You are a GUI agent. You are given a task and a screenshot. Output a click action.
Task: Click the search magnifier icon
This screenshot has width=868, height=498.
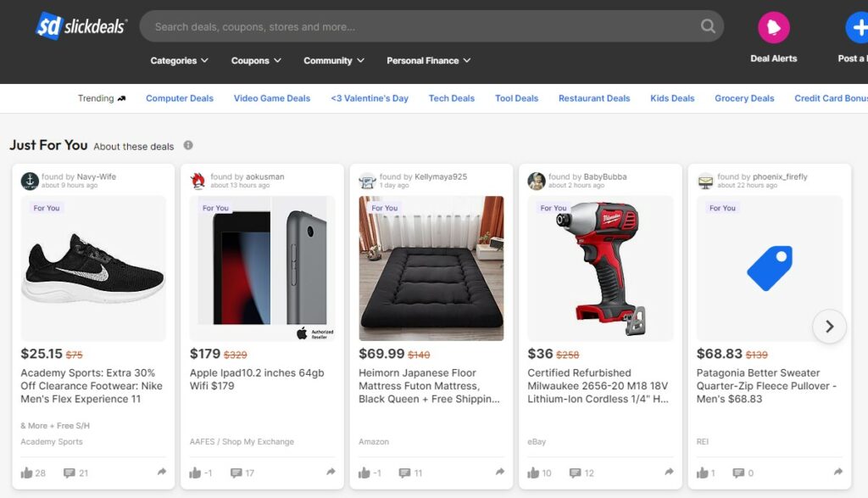click(708, 26)
